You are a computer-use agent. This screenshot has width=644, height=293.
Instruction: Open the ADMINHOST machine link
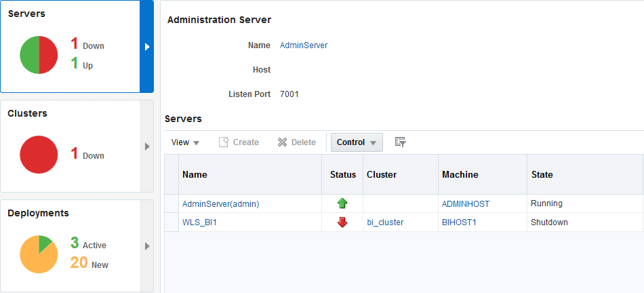click(x=465, y=203)
